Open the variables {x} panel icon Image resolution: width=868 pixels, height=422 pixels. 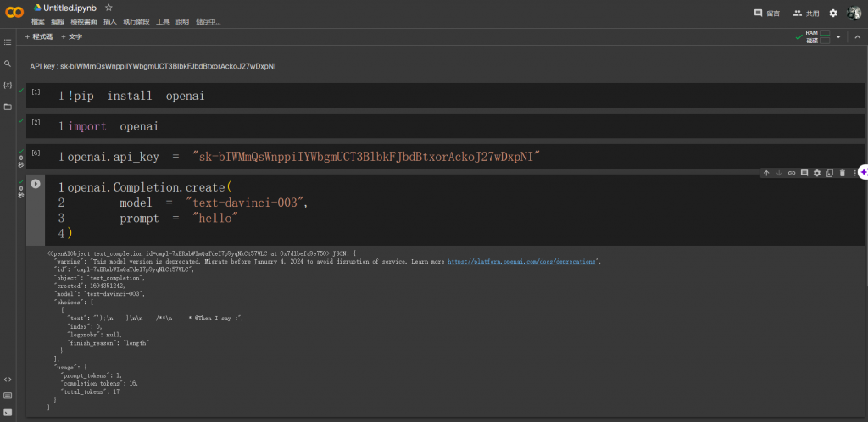coord(8,86)
